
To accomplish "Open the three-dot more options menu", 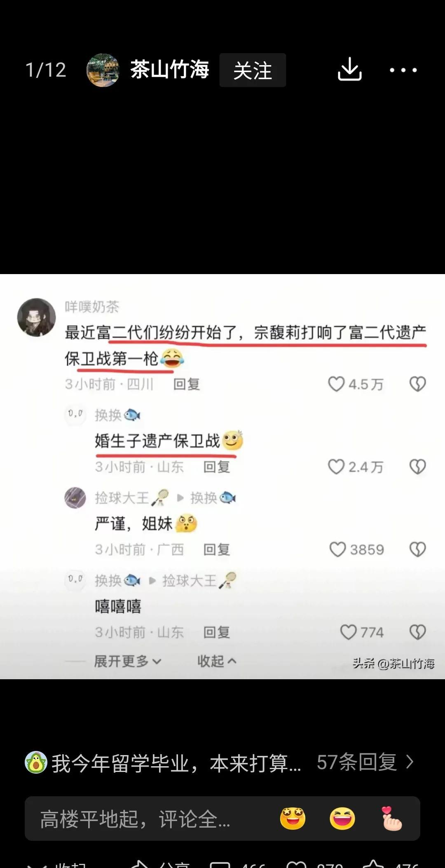I will (403, 70).
